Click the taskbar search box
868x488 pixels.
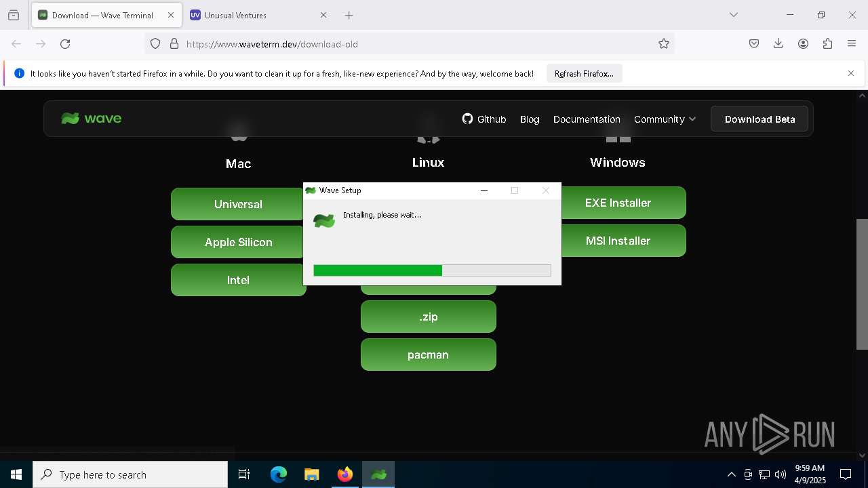click(x=130, y=474)
